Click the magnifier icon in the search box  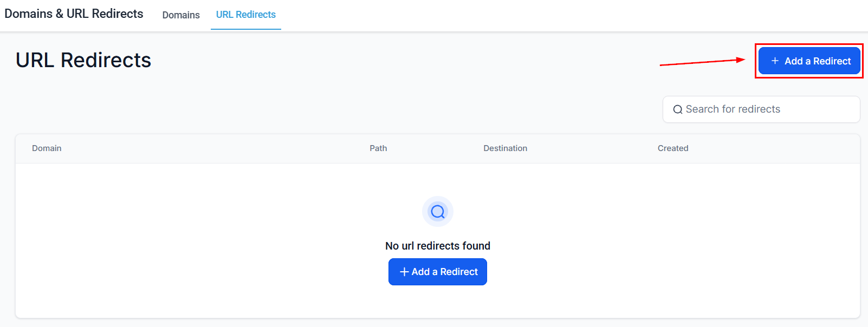tap(678, 109)
